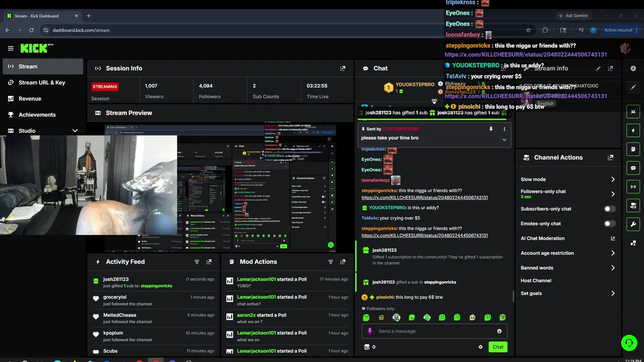Expand Account age restriction options
Screen dimensions: 644x362
[613, 253]
